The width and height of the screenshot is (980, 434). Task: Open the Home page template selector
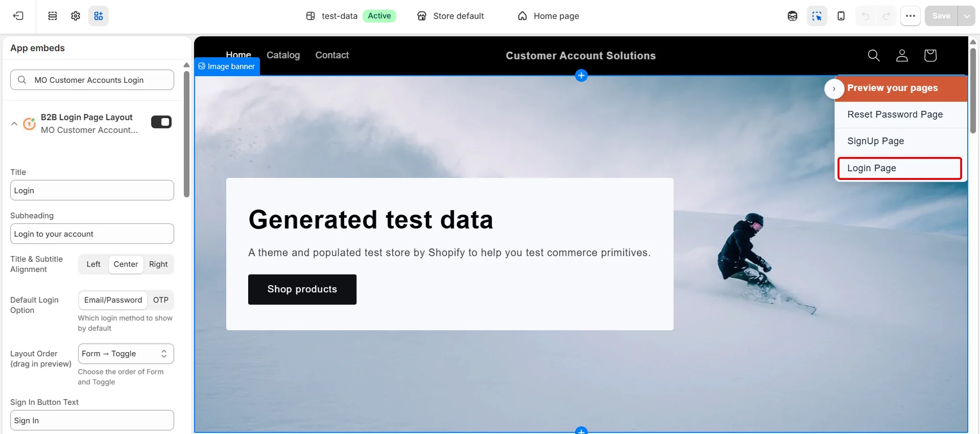click(x=548, y=16)
